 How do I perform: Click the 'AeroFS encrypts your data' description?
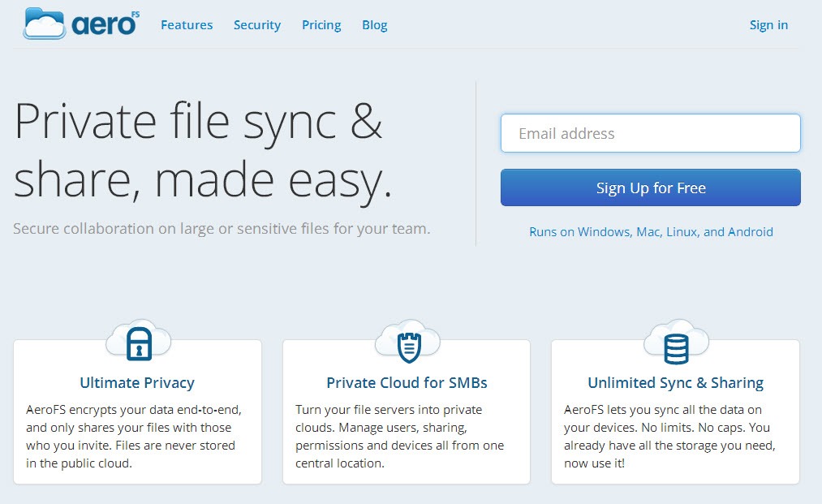pyautogui.click(x=134, y=437)
